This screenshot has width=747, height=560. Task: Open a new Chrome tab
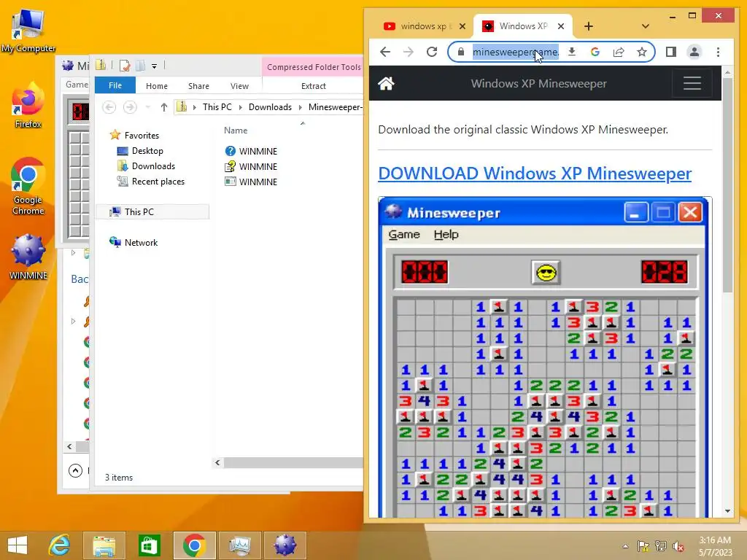tap(589, 26)
